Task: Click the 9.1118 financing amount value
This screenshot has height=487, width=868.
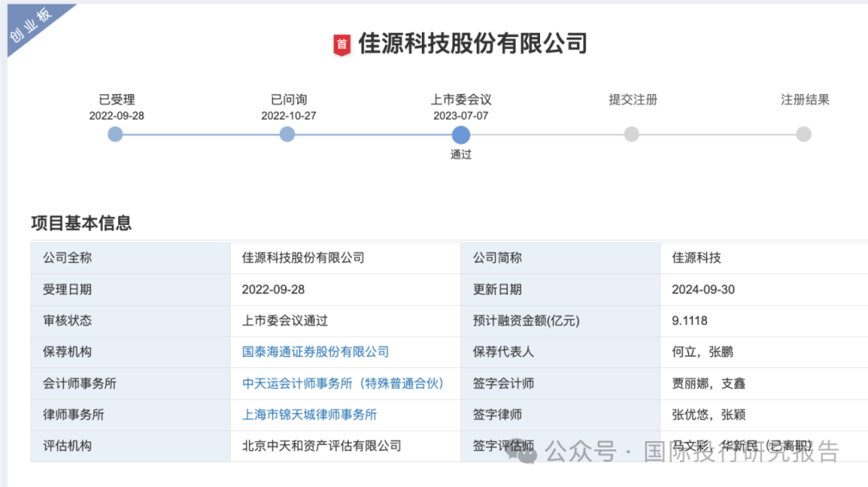Action: [x=690, y=321]
